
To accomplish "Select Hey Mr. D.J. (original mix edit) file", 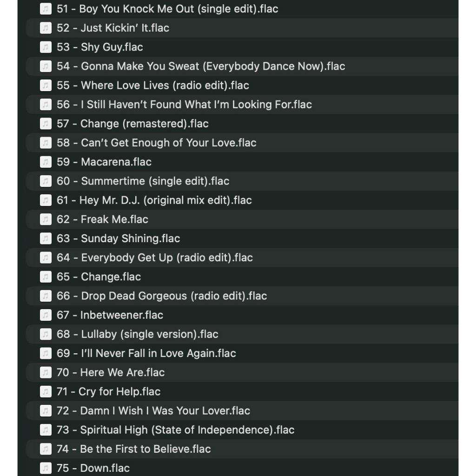I will tap(242, 200).
